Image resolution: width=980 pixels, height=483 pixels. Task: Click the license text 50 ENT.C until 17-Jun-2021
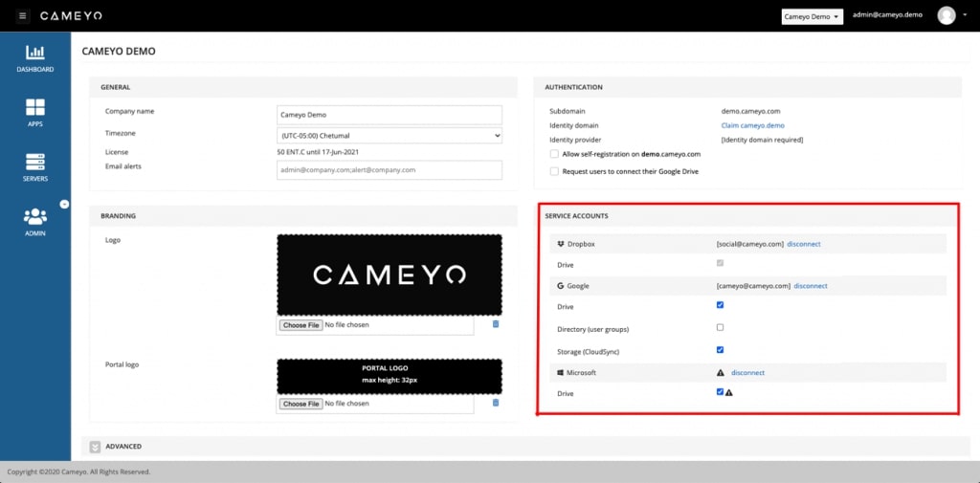(318, 152)
